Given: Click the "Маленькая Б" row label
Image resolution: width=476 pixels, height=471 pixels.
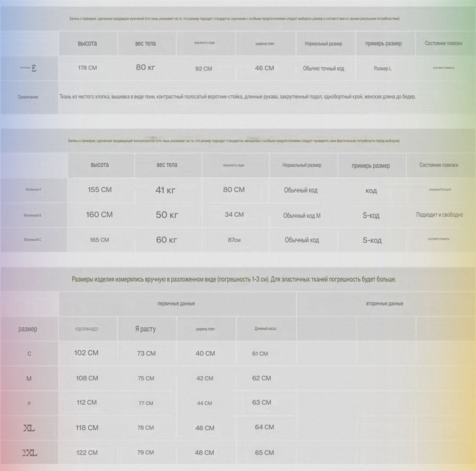Looking at the screenshot, I should (32, 215).
